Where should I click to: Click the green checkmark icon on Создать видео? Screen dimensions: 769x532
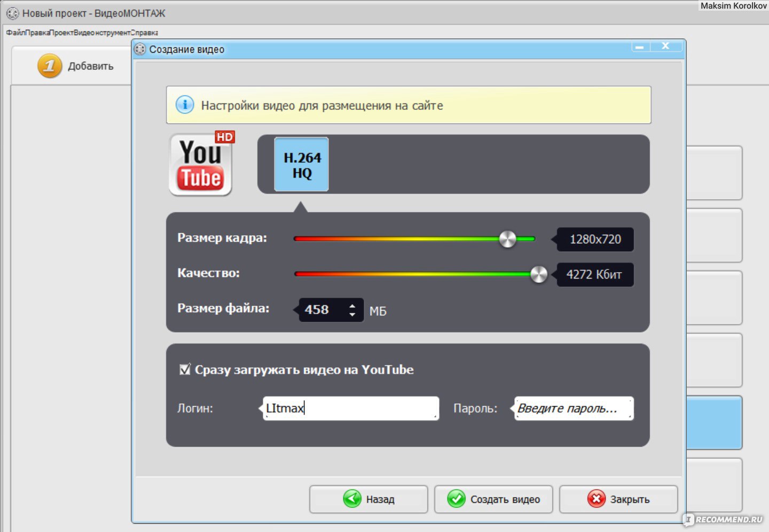coord(456,499)
